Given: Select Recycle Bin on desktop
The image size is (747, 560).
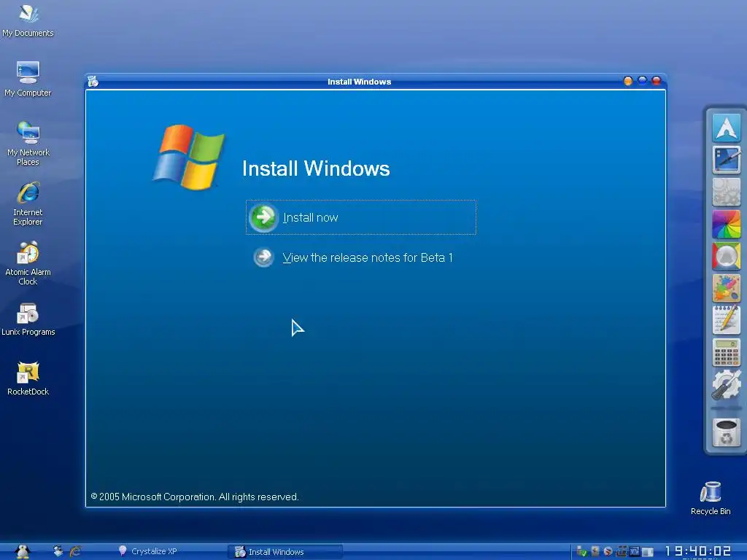Looking at the screenshot, I should 711,498.
